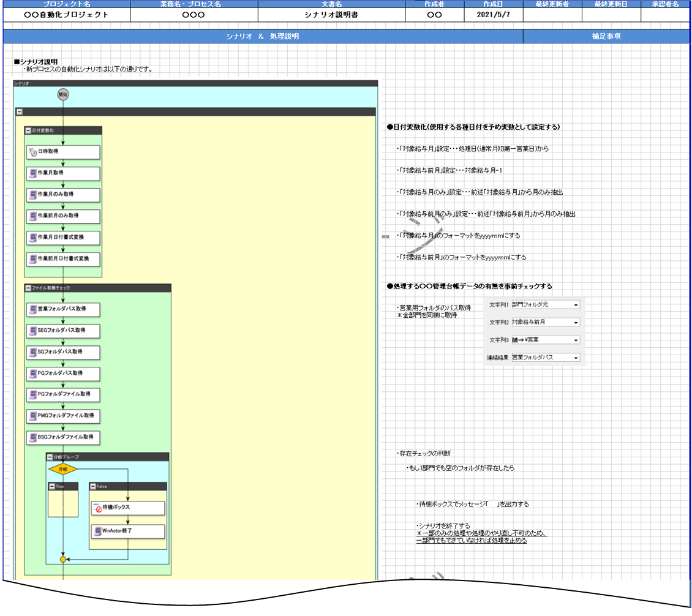Click the 日時取得 clock node icon
The image size is (692, 616).
(32, 152)
